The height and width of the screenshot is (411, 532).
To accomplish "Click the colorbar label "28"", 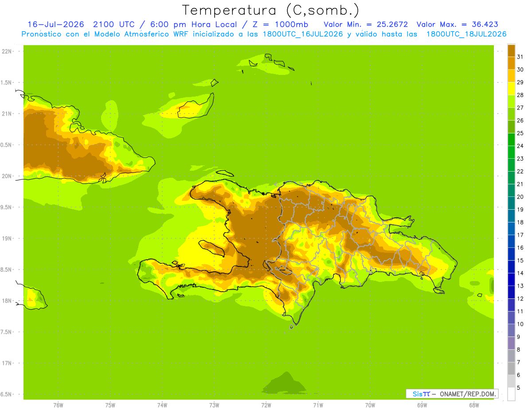I will click(x=520, y=95).
